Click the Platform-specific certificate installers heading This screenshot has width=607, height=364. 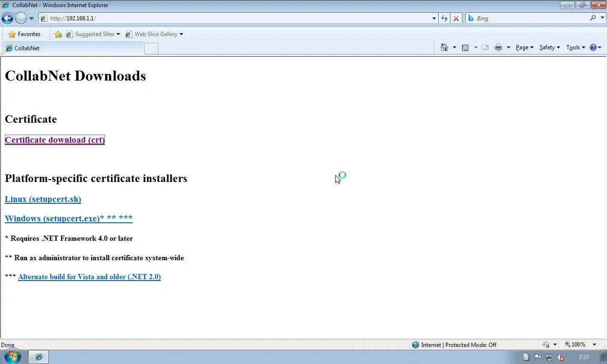96,178
